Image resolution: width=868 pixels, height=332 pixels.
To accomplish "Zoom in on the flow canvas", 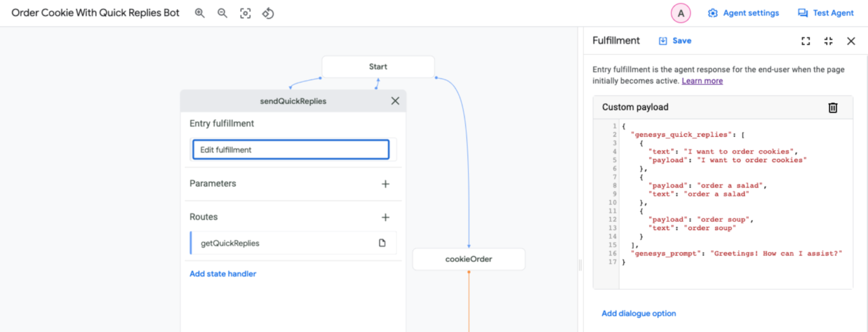I will 200,12.
